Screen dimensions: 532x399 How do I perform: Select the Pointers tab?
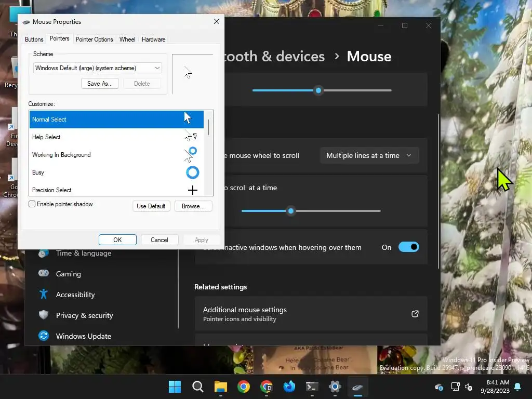pos(59,38)
